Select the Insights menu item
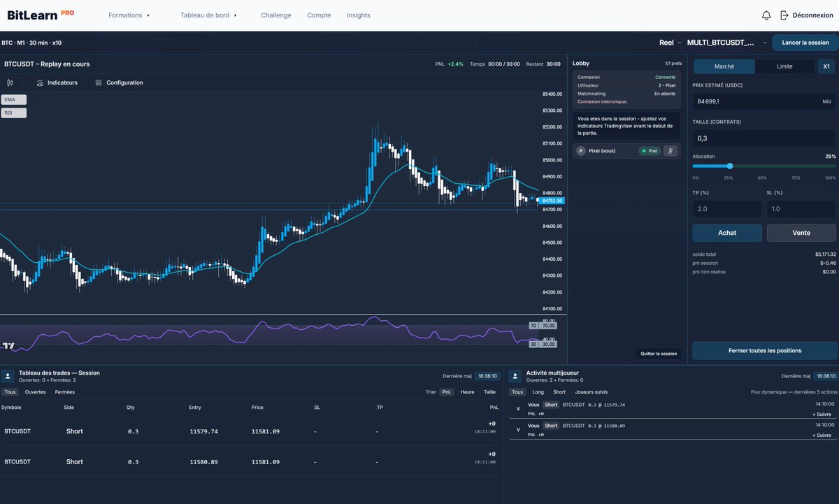The image size is (839, 504). 358,15
